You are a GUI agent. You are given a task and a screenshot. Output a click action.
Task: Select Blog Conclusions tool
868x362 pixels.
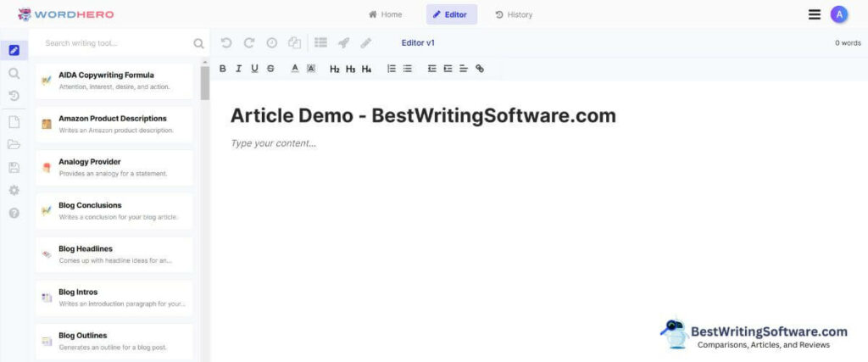(114, 211)
